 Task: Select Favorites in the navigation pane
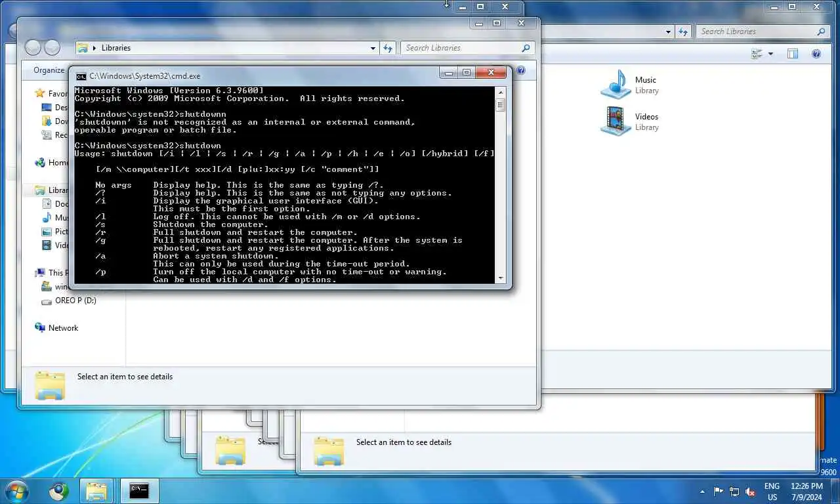51,94
